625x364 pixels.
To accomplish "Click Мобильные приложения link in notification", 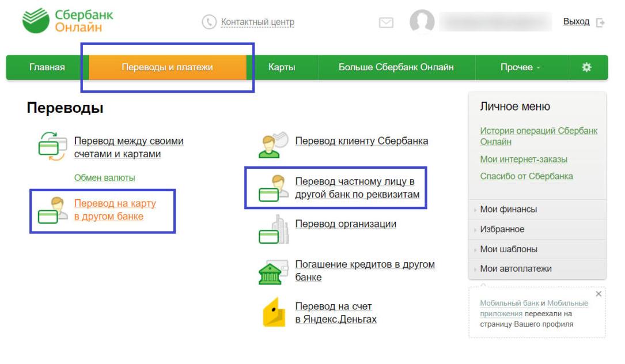I will 534,308.
